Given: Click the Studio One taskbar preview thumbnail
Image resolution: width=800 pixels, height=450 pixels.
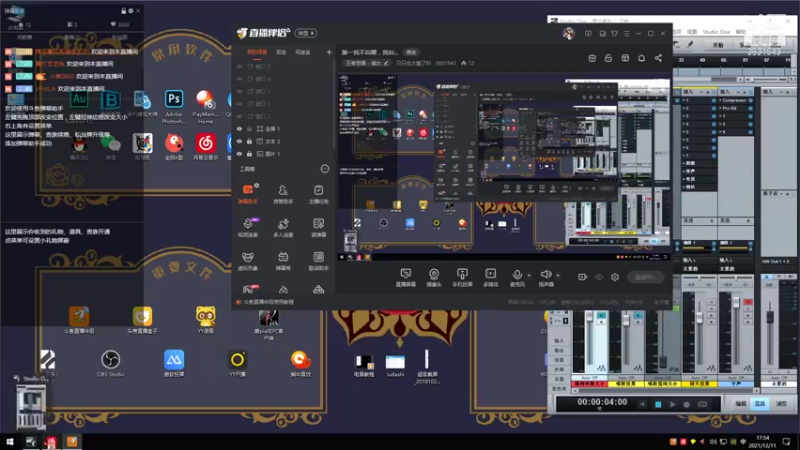Looking at the screenshot, I should 31,407.
